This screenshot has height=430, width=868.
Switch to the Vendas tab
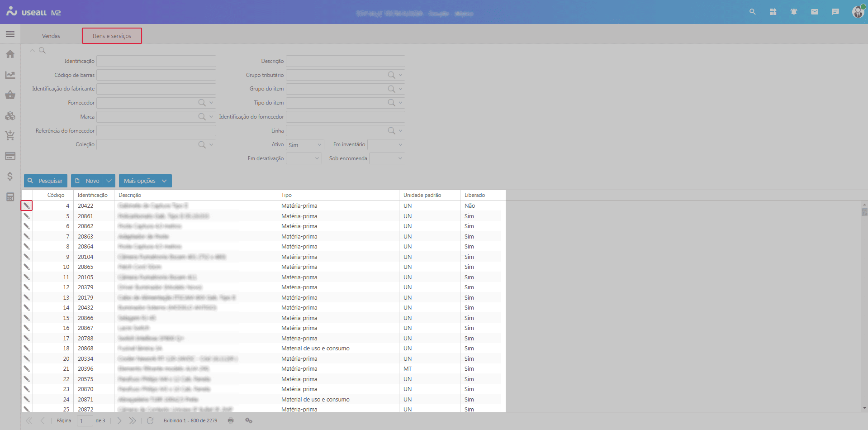(x=51, y=36)
